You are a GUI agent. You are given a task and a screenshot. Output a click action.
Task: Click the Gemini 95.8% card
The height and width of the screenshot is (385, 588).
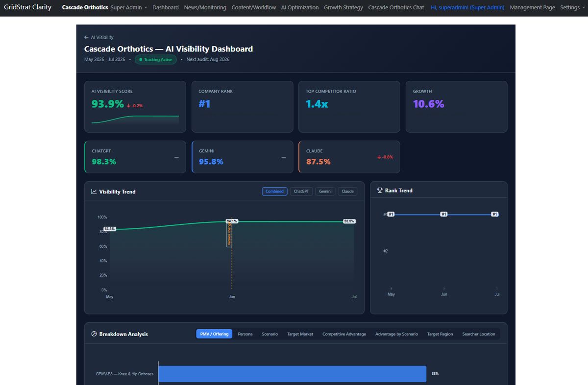(242, 157)
